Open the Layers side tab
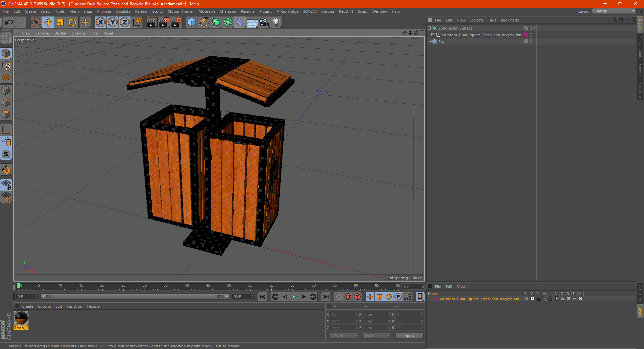Viewport: 644px width, 349px height. [x=640, y=311]
